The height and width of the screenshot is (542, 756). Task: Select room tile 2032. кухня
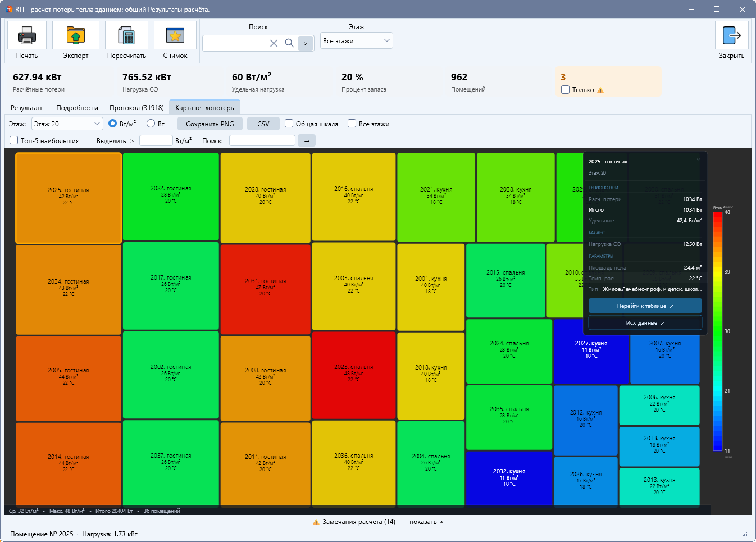coord(509,479)
